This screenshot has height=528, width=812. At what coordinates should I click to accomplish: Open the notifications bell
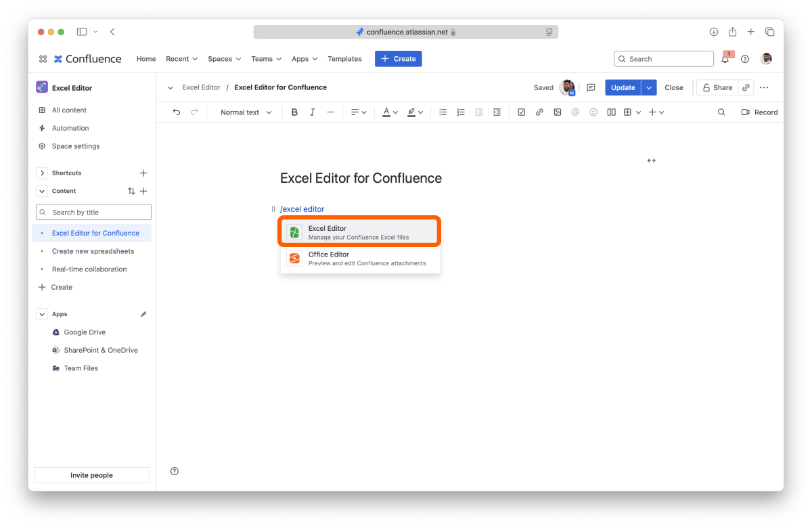coord(725,59)
